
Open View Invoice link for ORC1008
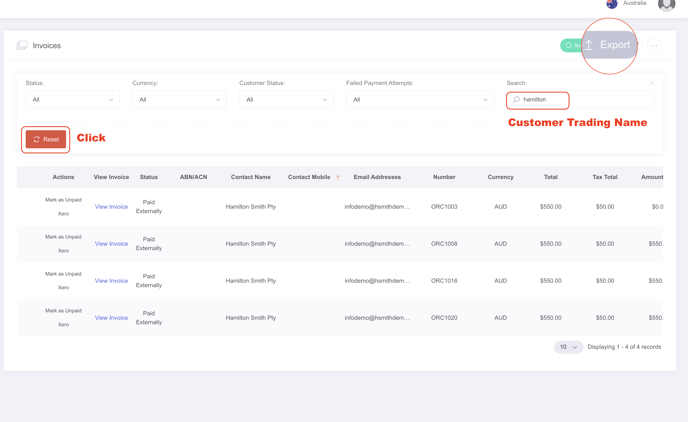tap(111, 244)
